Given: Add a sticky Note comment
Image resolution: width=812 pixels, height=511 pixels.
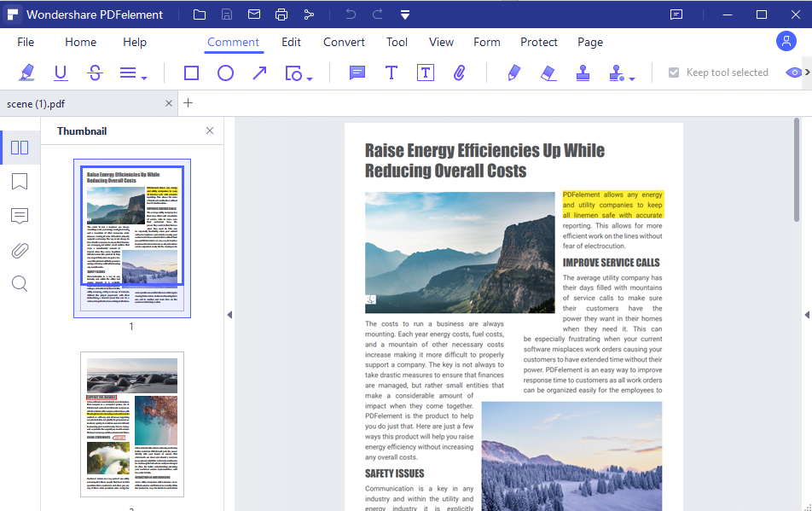Looking at the screenshot, I should click(x=357, y=73).
